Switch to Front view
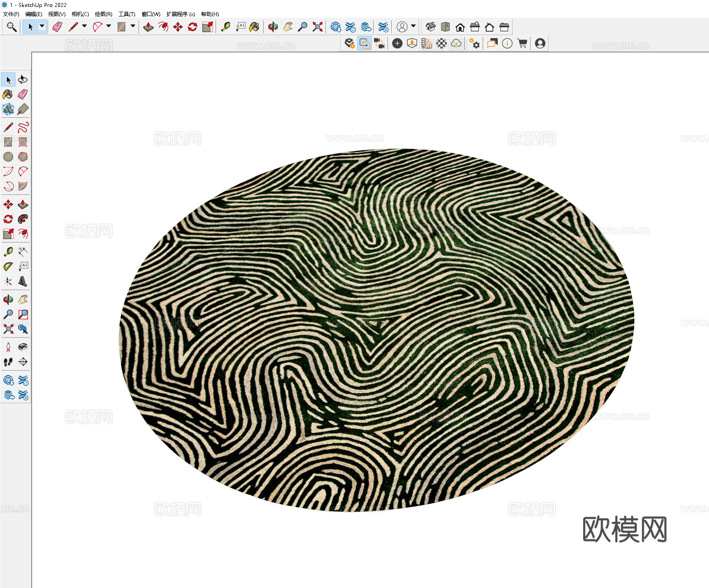This screenshot has height=588, width=709. 460,27
